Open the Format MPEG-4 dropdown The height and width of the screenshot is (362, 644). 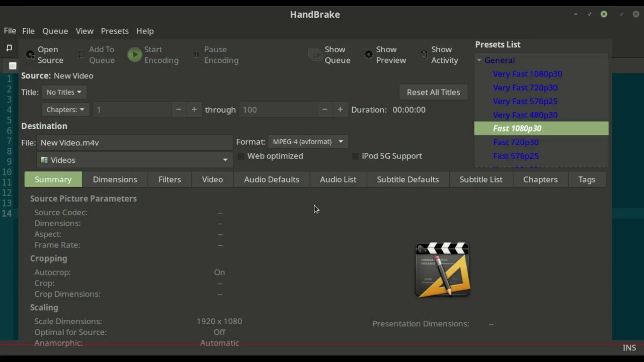pyautogui.click(x=308, y=142)
